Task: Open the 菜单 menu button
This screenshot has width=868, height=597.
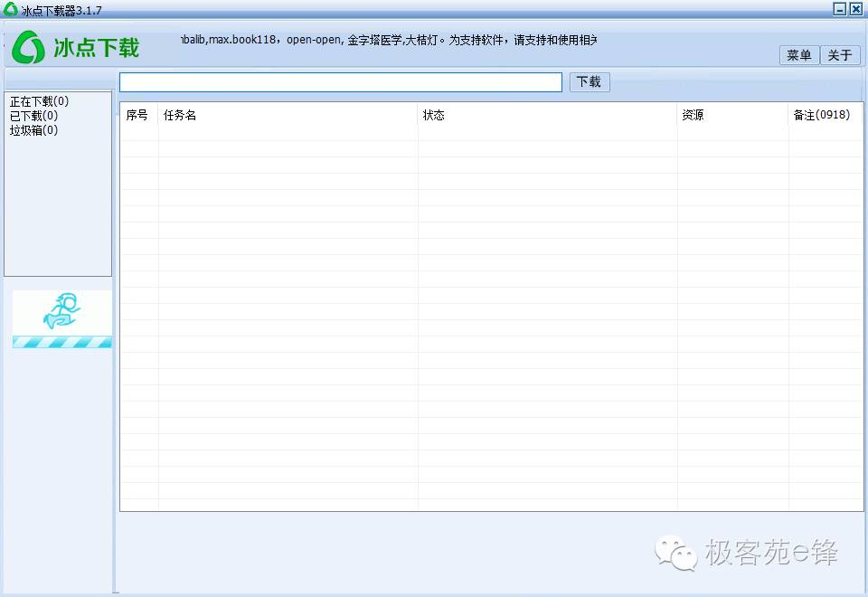Action: pyautogui.click(x=798, y=55)
